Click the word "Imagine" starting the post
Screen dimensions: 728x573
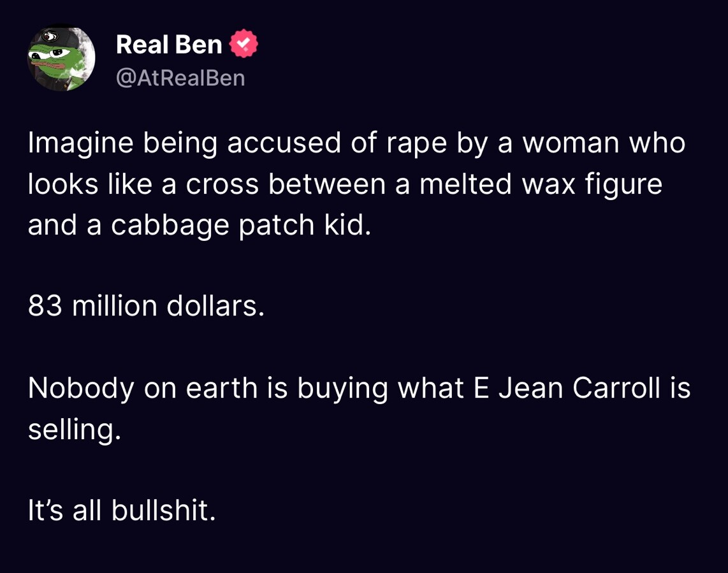[x=79, y=143]
